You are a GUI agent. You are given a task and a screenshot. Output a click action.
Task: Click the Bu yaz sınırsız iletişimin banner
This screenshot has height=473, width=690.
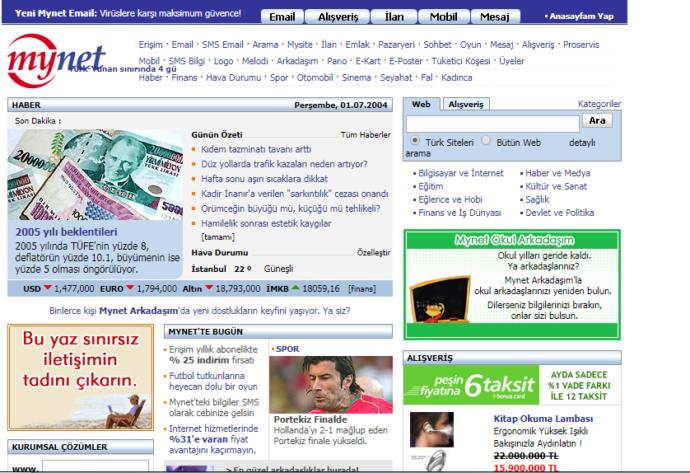[81, 378]
